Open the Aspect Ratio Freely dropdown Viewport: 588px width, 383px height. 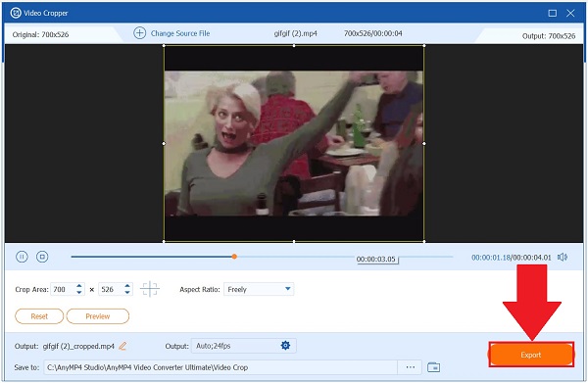(x=259, y=289)
